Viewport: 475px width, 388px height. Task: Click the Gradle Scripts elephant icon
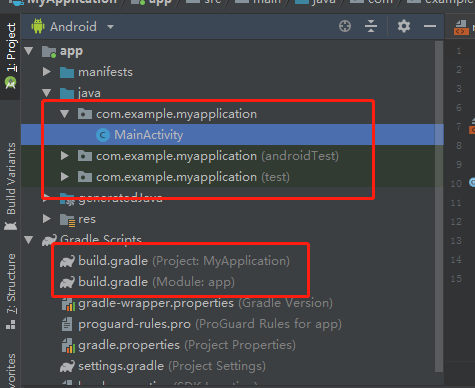(x=49, y=240)
